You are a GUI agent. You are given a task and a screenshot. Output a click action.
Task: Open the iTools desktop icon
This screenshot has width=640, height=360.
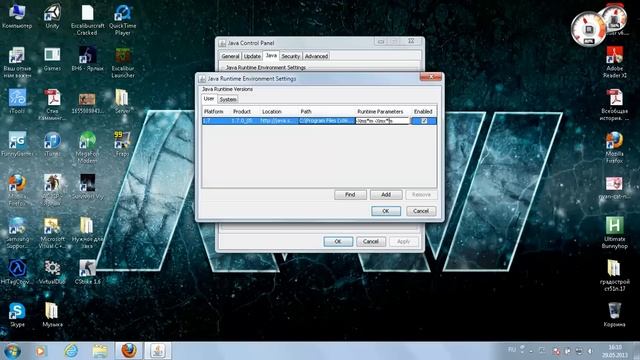click(x=17, y=102)
